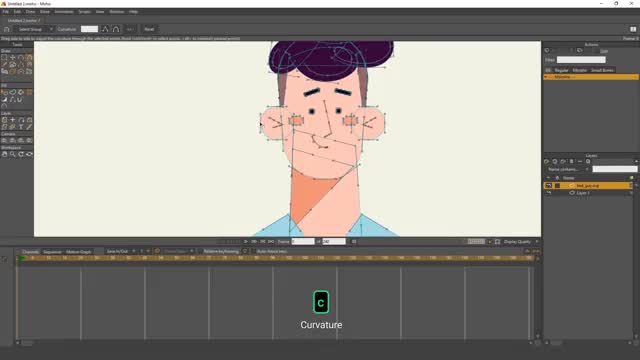The image size is (640, 360).
Task: Select the Transform Points tool
Action: click(x=13, y=58)
